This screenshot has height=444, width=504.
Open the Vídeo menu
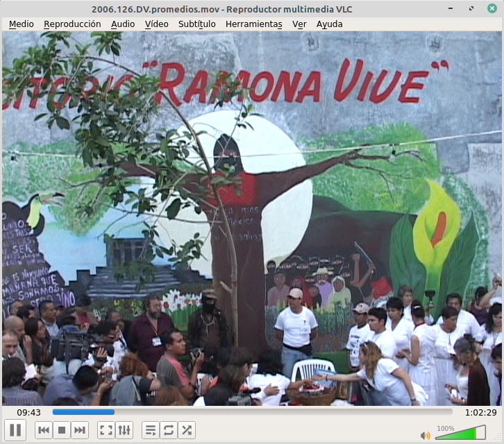[x=156, y=24]
